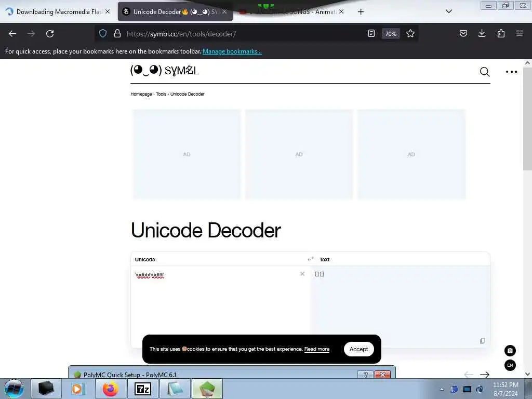Click the swap Unicode/Text direction icon

pos(311,259)
